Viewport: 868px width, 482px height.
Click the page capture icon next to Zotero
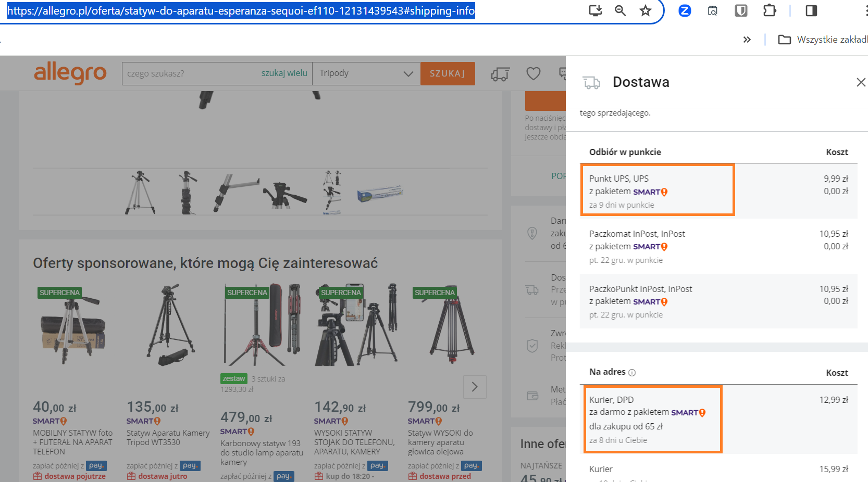click(713, 10)
